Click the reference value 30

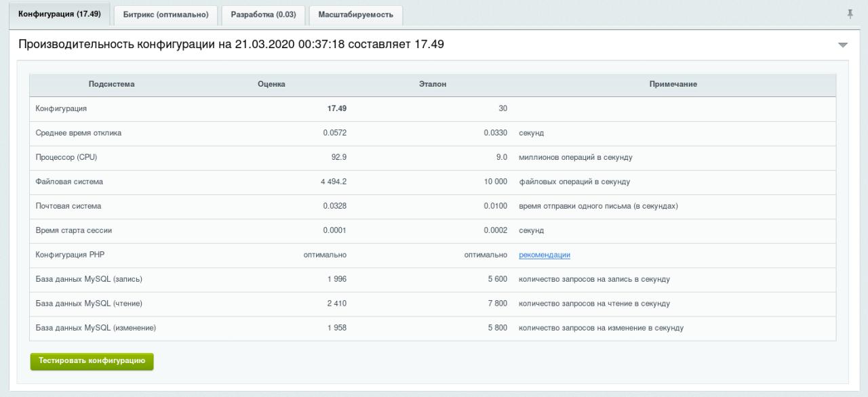[x=502, y=108]
